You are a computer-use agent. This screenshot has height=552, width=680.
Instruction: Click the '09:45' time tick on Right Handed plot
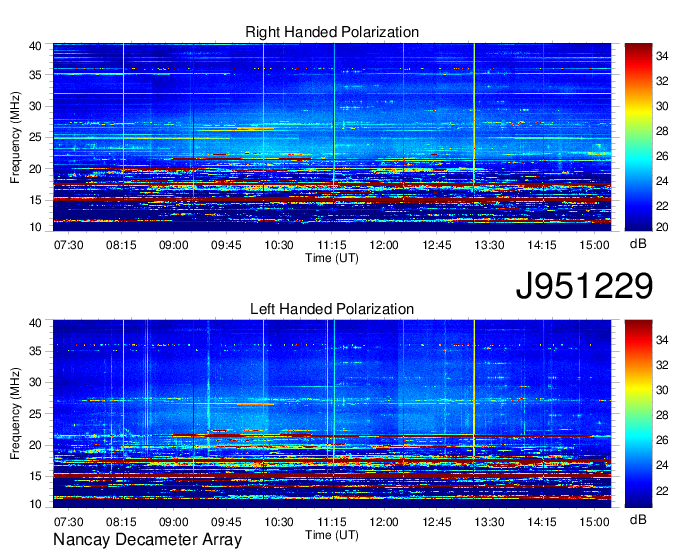pos(226,245)
